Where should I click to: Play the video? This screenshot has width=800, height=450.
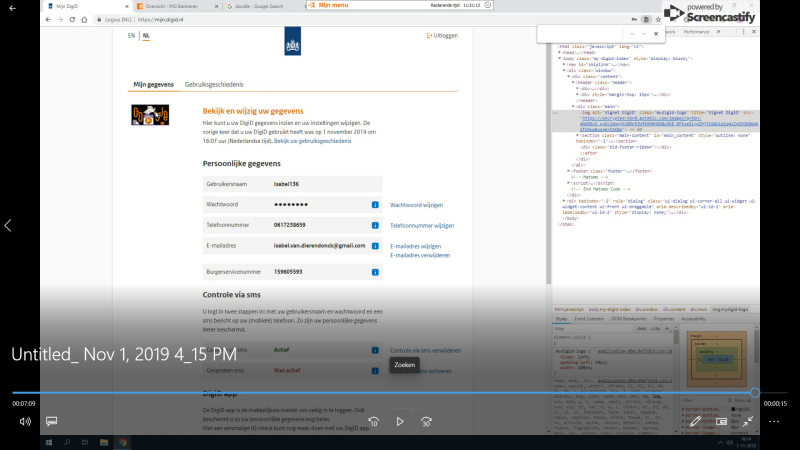click(400, 421)
